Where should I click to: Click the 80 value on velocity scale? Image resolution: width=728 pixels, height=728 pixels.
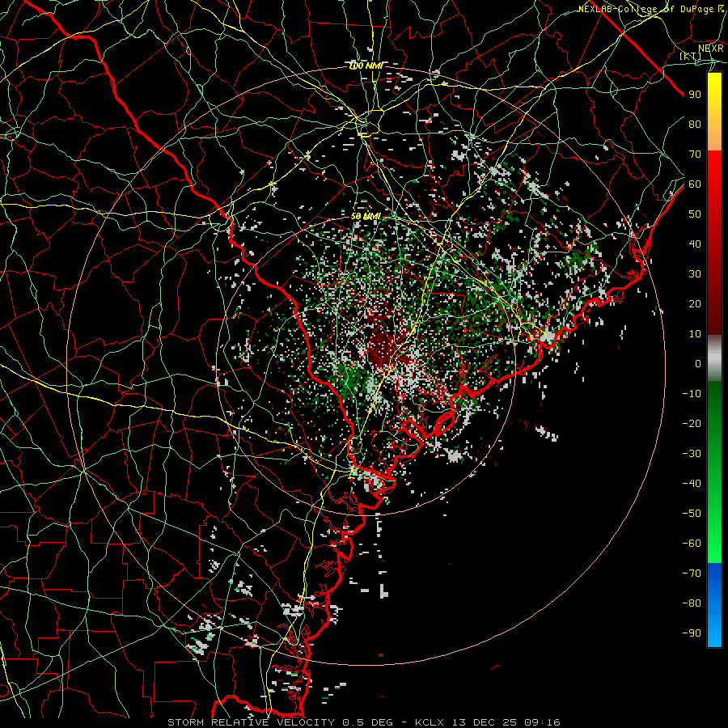point(695,125)
